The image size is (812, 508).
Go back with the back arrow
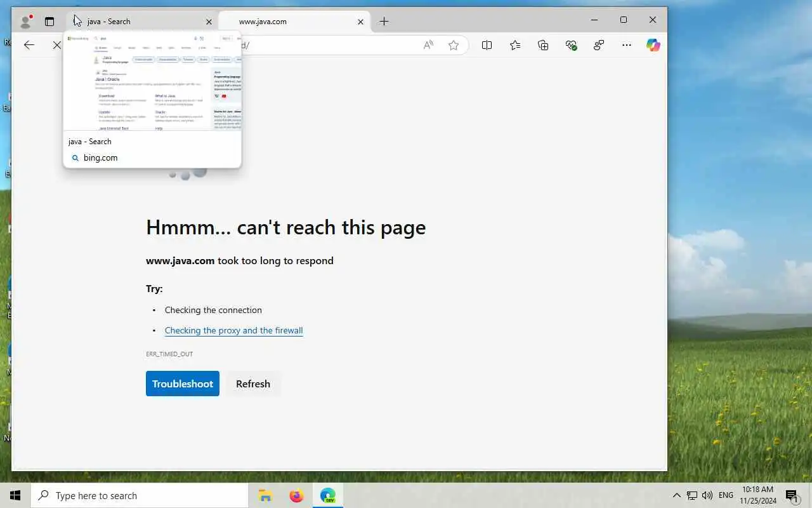pos(29,45)
